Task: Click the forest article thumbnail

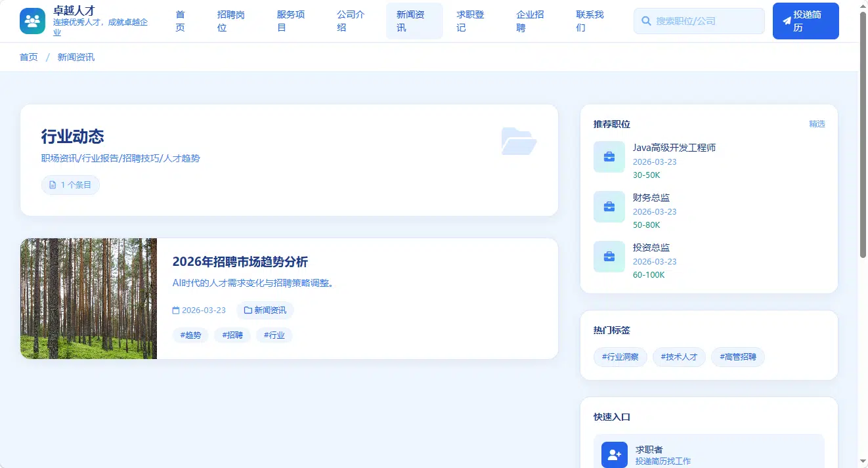Action: [x=89, y=299]
